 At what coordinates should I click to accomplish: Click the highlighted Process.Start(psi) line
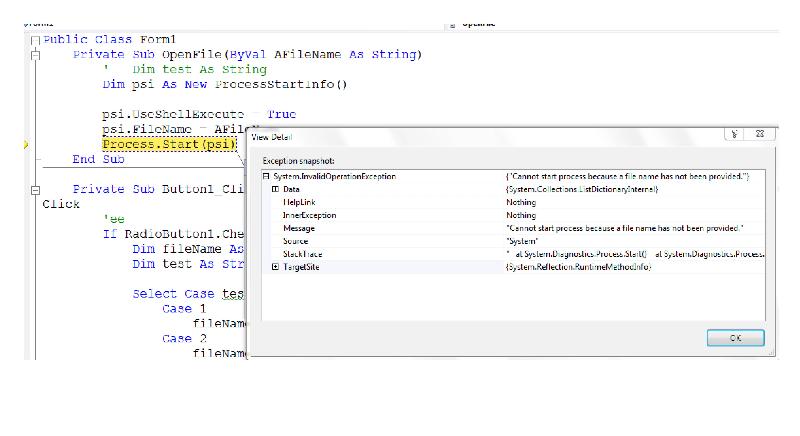pyautogui.click(x=169, y=144)
